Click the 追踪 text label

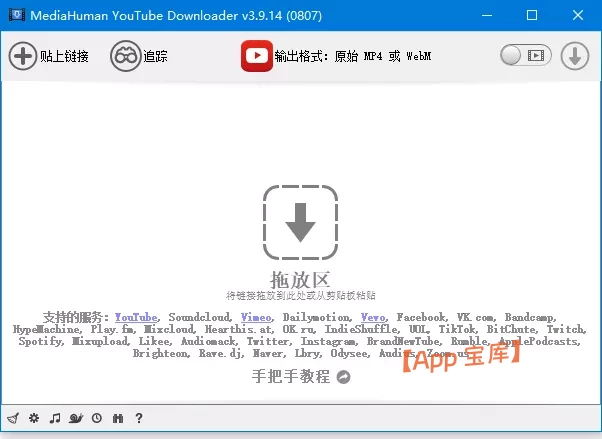click(x=155, y=56)
